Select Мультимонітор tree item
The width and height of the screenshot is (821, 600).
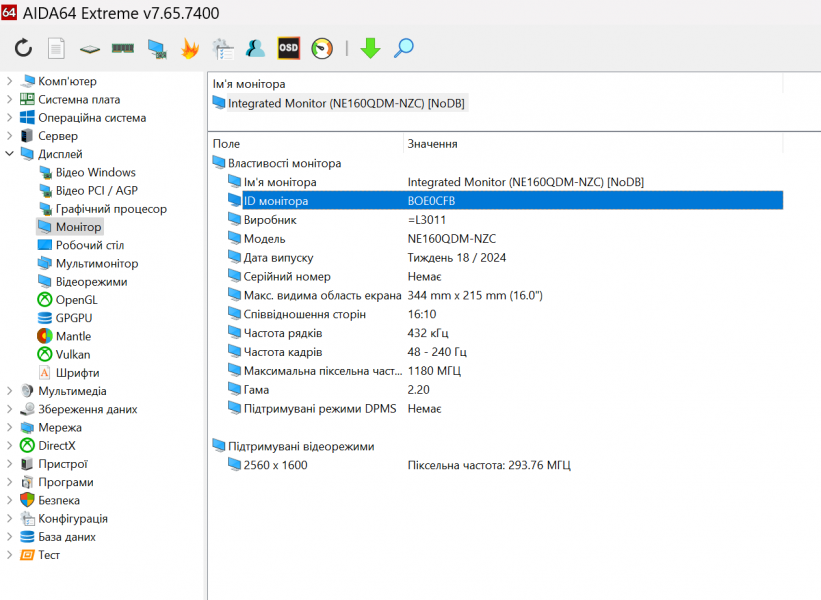coord(97,263)
